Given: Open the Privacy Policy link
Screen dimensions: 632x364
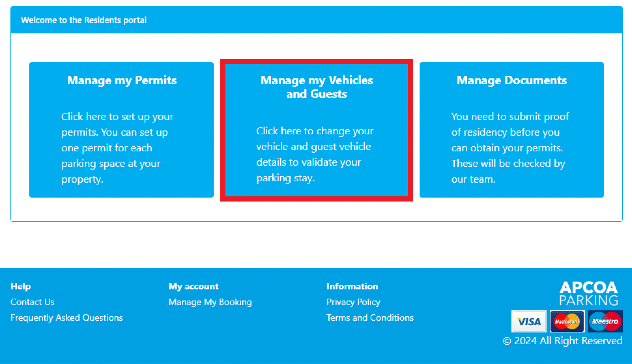Looking at the screenshot, I should [x=353, y=302].
